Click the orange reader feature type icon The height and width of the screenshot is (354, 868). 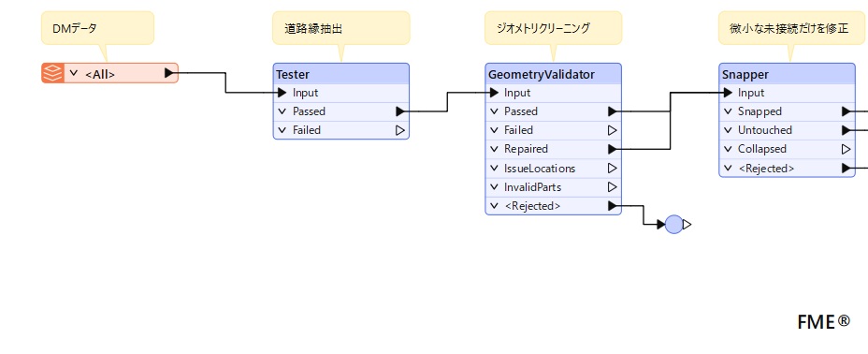(x=52, y=73)
